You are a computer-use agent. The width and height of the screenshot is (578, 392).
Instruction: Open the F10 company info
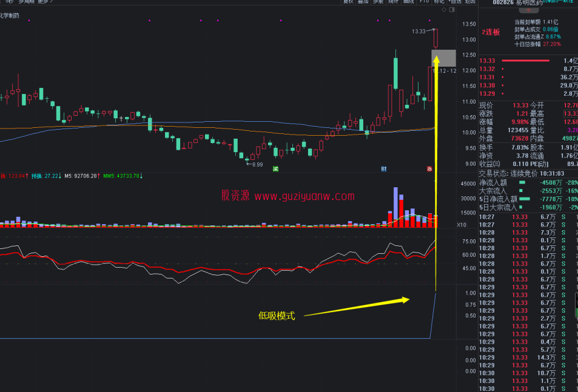click(425, 2)
